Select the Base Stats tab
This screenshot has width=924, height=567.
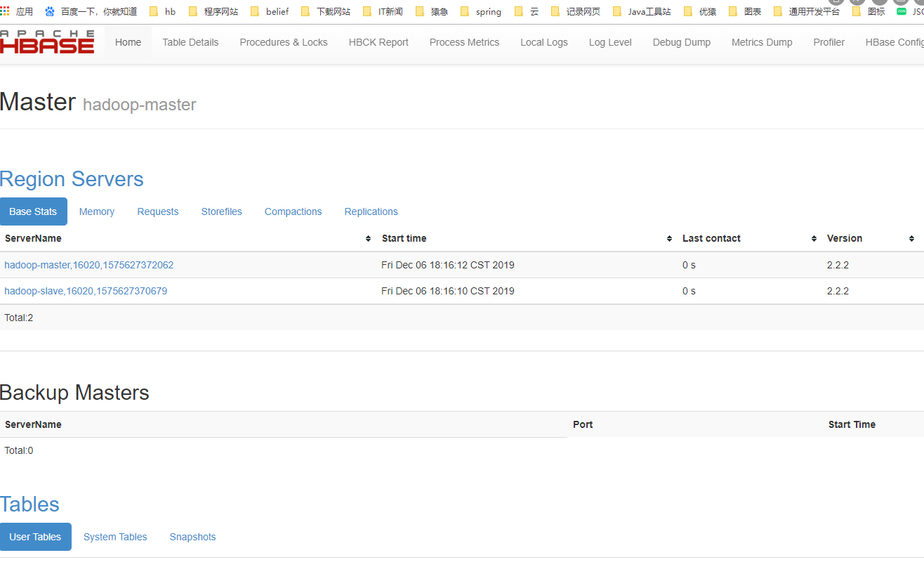tap(33, 211)
